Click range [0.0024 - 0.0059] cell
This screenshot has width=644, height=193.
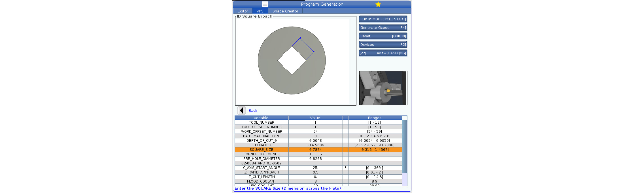[375, 141]
